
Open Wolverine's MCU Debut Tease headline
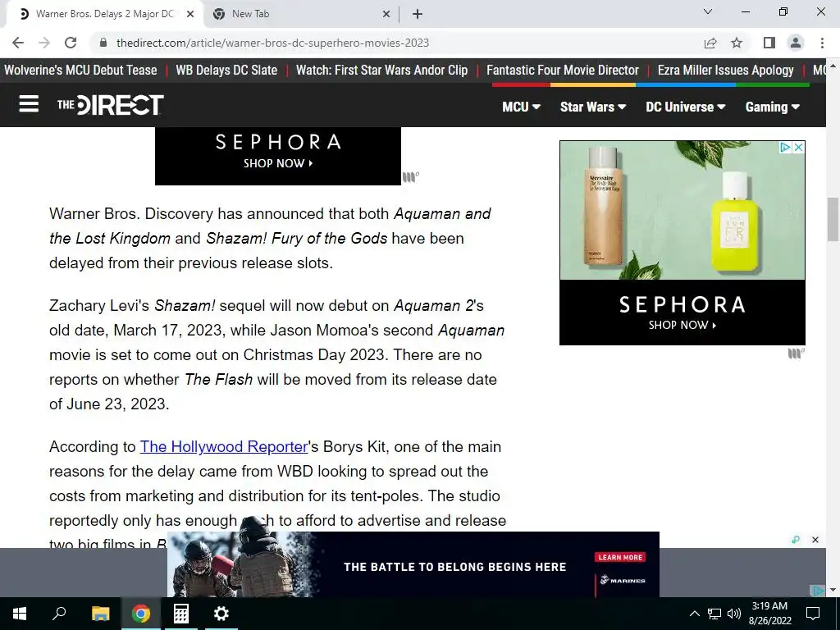tap(80, 71)
